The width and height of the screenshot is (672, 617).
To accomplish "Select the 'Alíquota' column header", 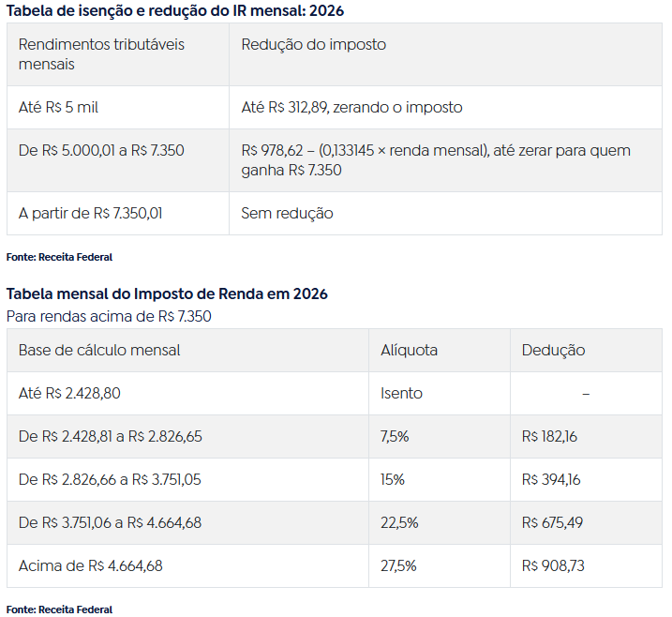I will 409,350.
